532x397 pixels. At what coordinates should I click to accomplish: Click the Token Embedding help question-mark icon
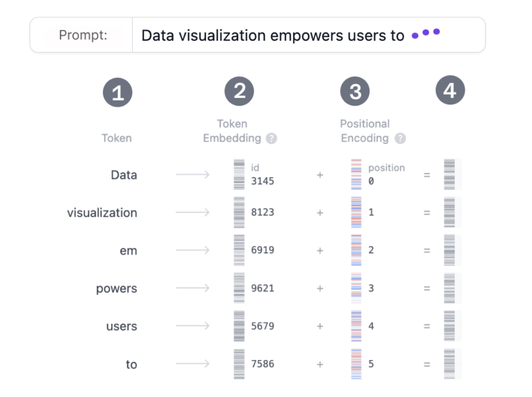(x=272, y=138)
